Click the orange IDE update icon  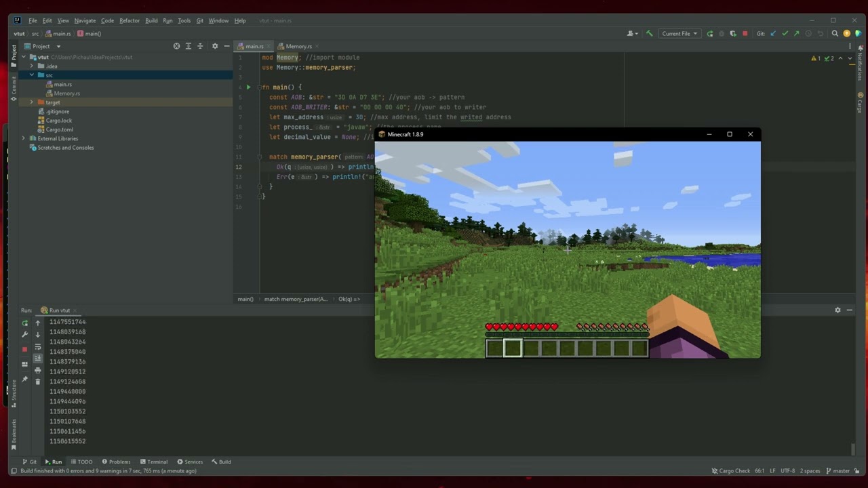tap(846, 33)
